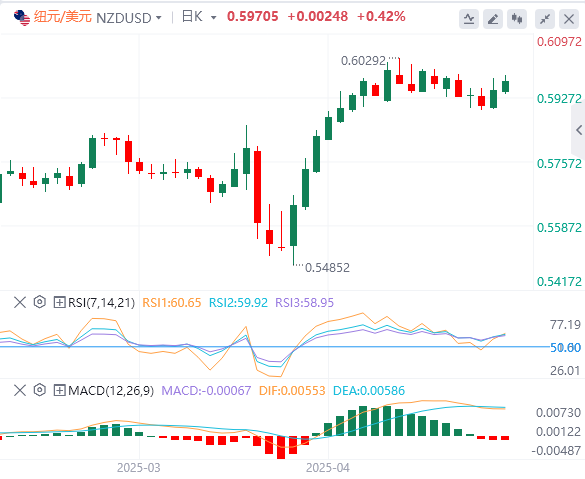Click RSI1:60.65 value
Viewport: 585px width, 479px height.
(172, 303)
